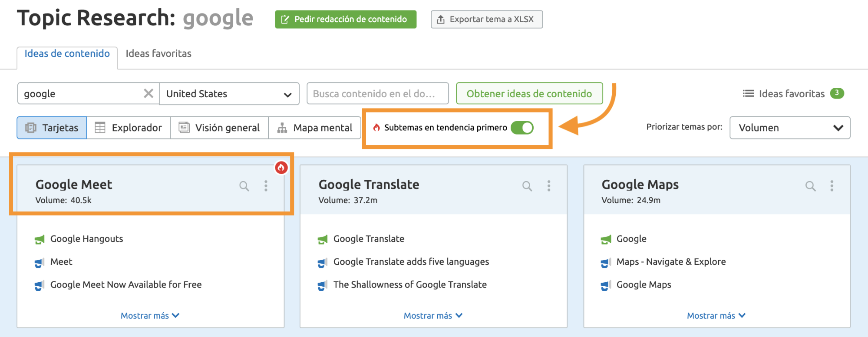Click megaphone icon beside The Shallowness headline
This screenshot has height=337, width=868.
(323, 285)
